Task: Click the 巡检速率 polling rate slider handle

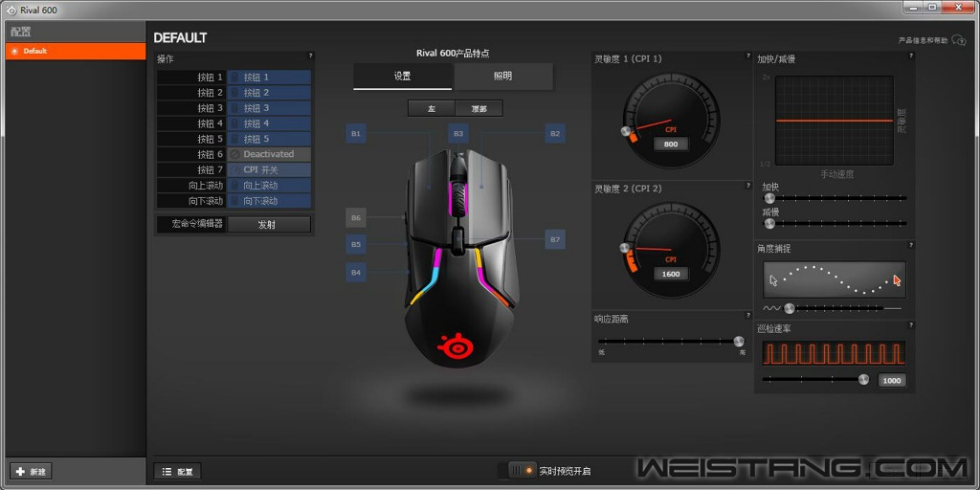Action: (864, 379)
